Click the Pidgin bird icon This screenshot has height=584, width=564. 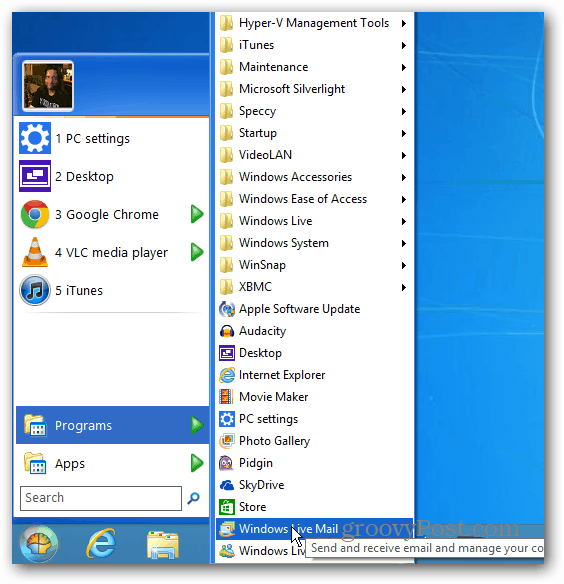coord(226,463)
